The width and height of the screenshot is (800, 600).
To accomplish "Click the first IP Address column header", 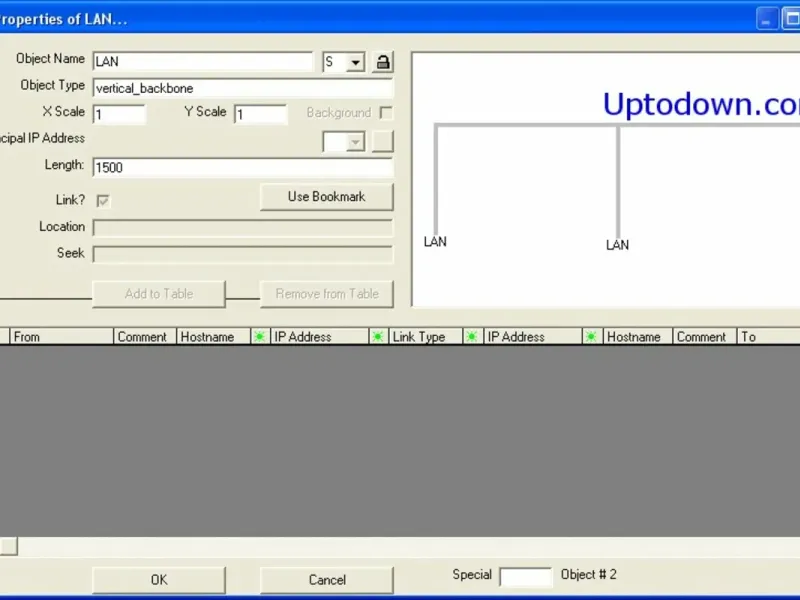I will (x=319, y=337).
